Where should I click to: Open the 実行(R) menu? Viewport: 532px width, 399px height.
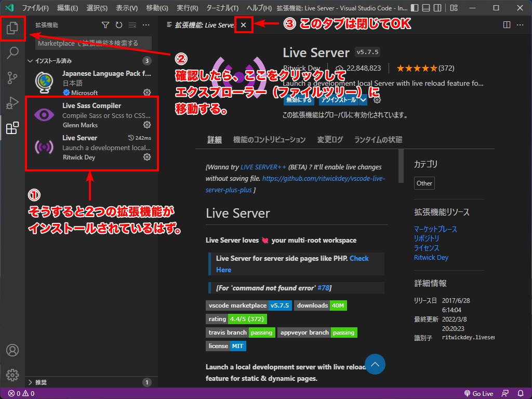pos(187,8)
